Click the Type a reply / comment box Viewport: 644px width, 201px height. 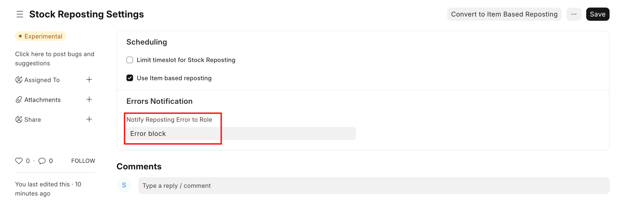coord(374,185)
